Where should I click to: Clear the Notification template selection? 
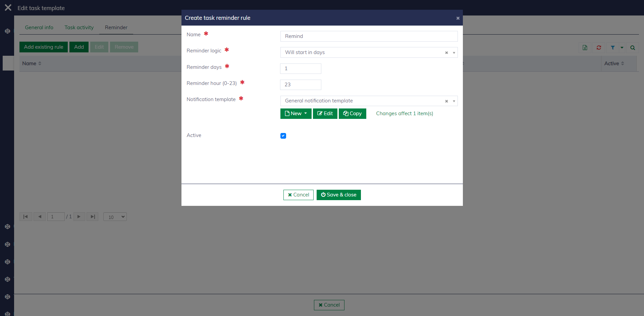point(446,101)
